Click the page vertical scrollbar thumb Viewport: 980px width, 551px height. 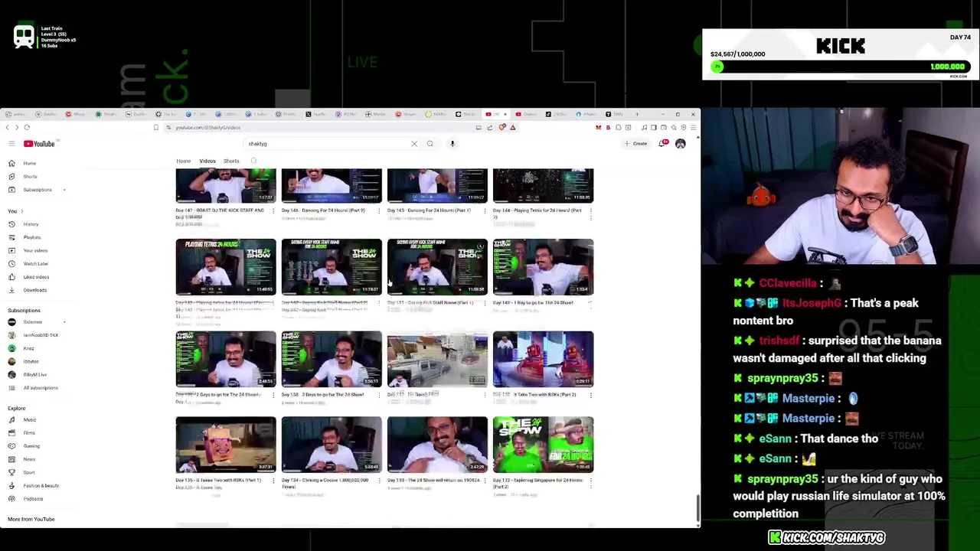tap(697, 509)
